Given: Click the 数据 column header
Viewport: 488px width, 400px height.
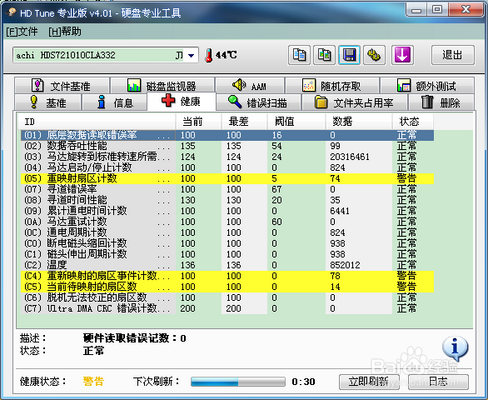Looking at the screenshot, I should (x=359, y=122).
